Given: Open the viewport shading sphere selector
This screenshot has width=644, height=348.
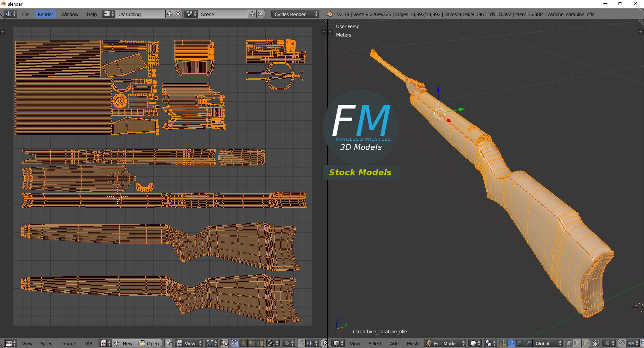Looking at the screenshot, I should 475,343.
